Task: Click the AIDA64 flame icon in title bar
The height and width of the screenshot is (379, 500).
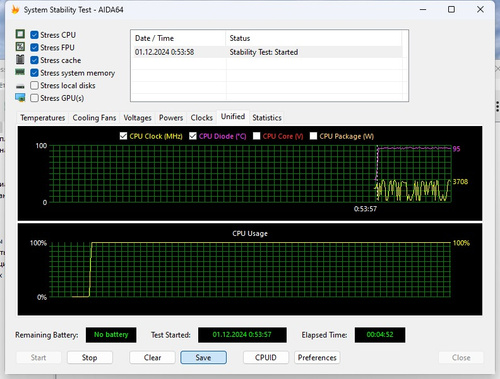Action: pyautogui.click(x=15, y=10)
